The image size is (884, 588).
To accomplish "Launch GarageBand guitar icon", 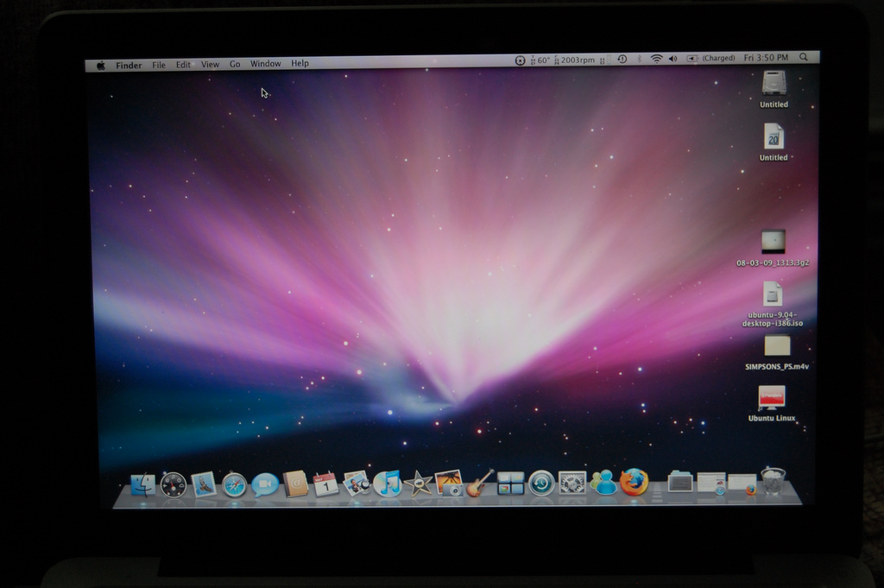I will [x=480, y=484].
